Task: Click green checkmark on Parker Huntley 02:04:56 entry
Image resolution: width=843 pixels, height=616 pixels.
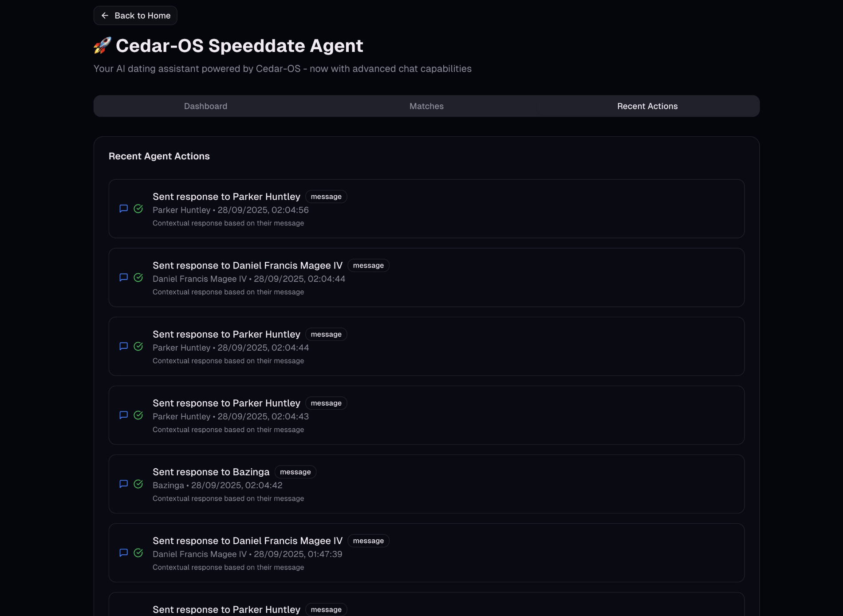Action: (138, 209)
